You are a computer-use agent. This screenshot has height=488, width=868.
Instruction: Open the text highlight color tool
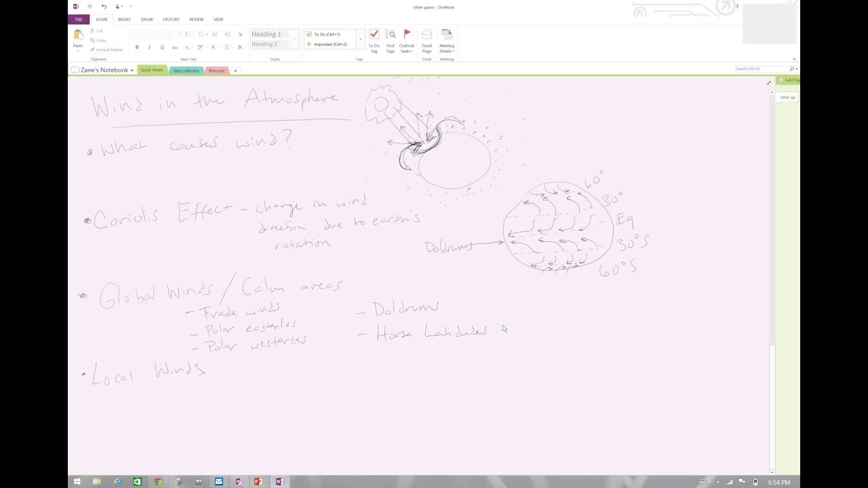[x=200, y=47]
